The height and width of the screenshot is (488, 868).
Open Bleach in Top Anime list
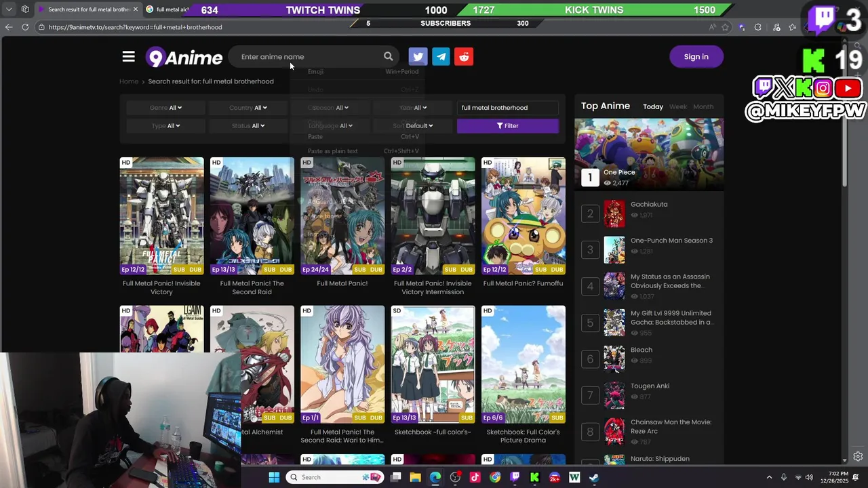642,350
